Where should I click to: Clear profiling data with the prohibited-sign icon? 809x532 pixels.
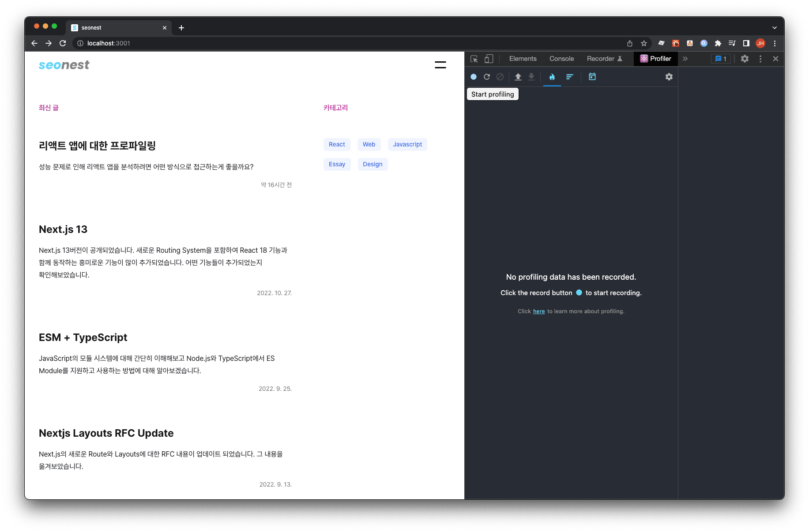click(500, 77)
